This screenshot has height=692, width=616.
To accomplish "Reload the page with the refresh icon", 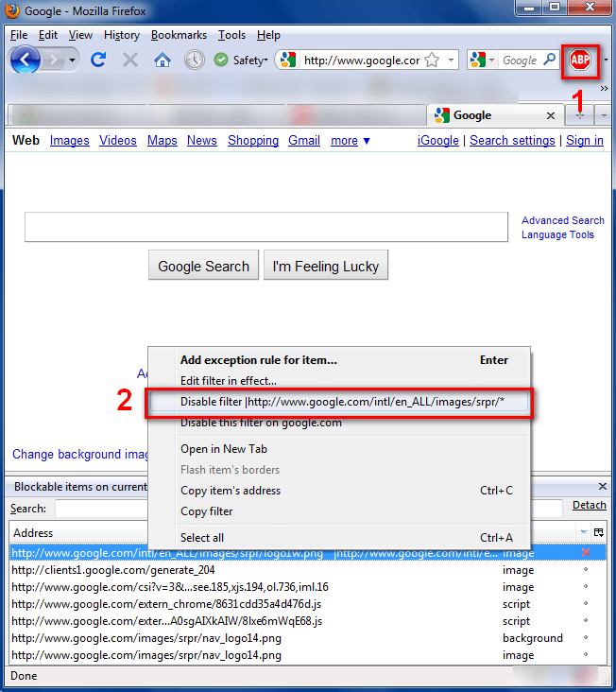I will click(98, 60).
